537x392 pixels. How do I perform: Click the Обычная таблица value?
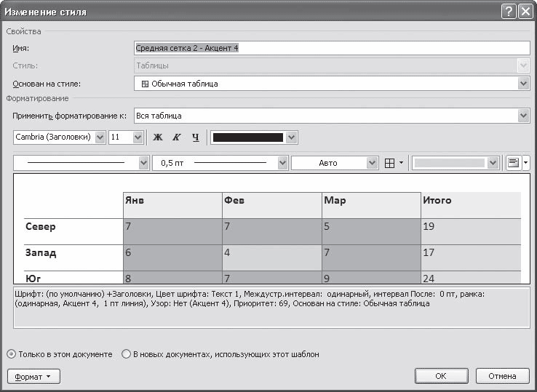click(x=185, y=84)
